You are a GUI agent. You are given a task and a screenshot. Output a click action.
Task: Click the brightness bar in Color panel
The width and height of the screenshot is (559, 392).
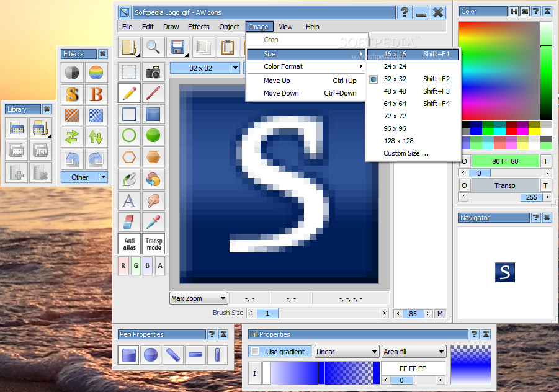[x=546, y=70]
